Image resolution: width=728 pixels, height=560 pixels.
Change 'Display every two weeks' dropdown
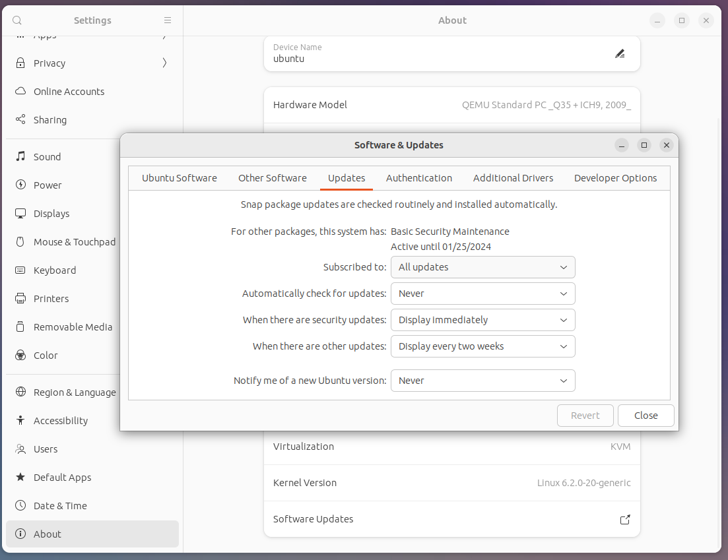[x=482, y=346]
